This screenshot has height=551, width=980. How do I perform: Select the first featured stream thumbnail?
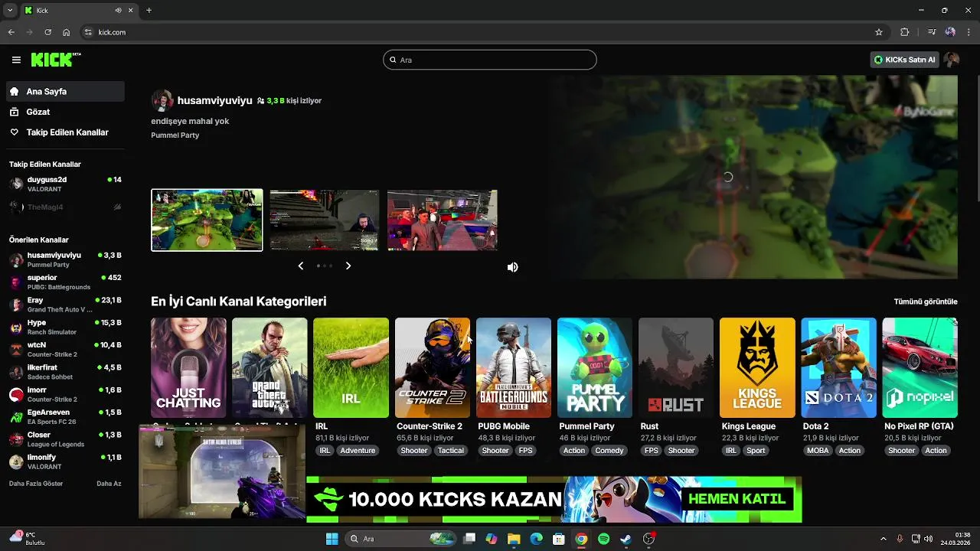tap(207, 220)
